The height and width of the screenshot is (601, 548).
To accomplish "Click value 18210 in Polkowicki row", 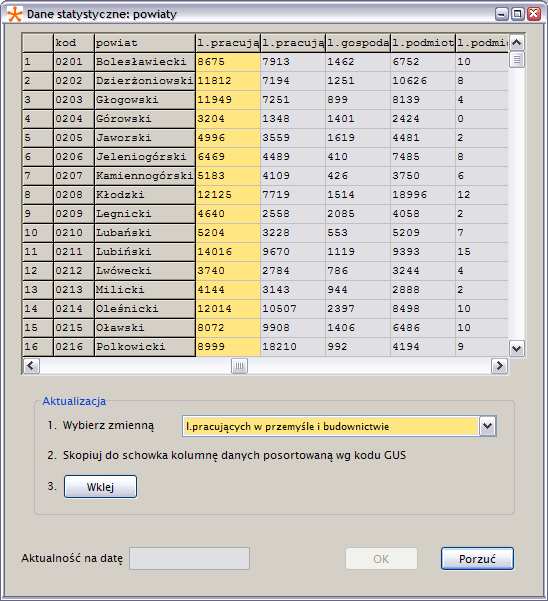I will coord(293,346).
